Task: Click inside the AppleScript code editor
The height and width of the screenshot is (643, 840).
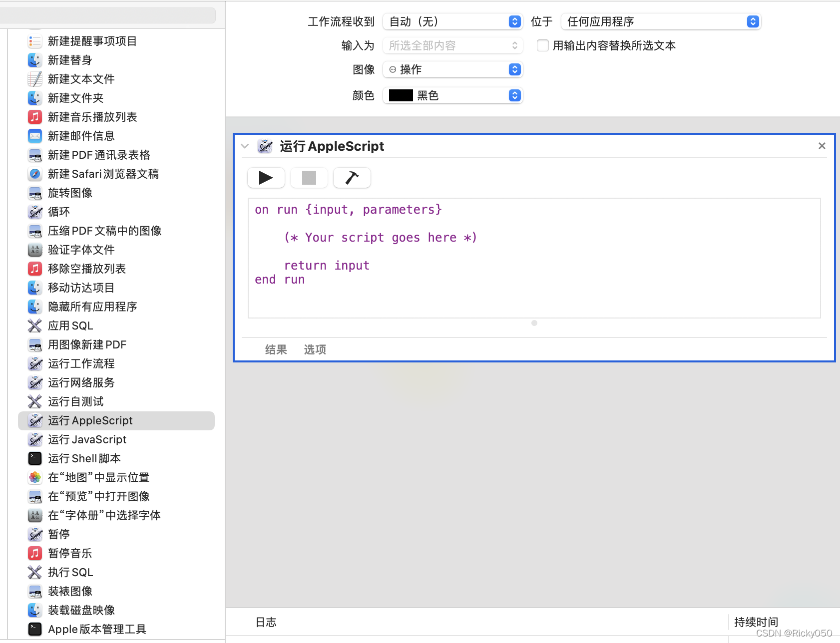Action: [534, 258]
